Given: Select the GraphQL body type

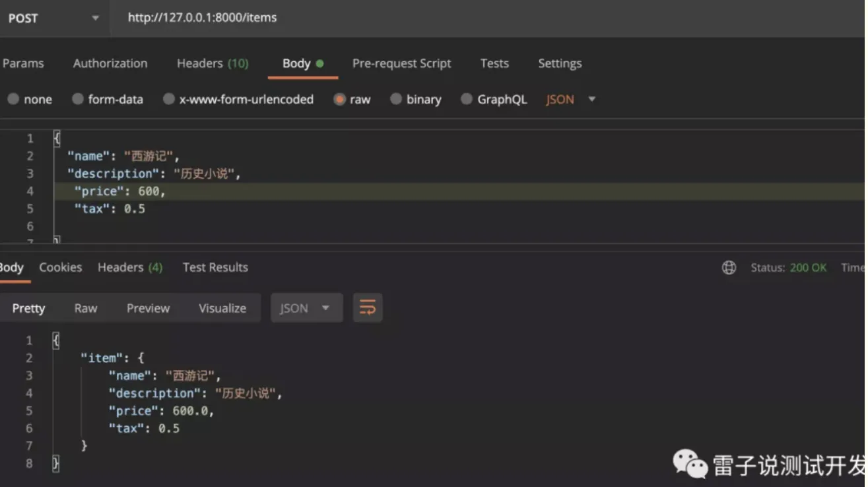Looking at the screenshot, I should [494, 100].
